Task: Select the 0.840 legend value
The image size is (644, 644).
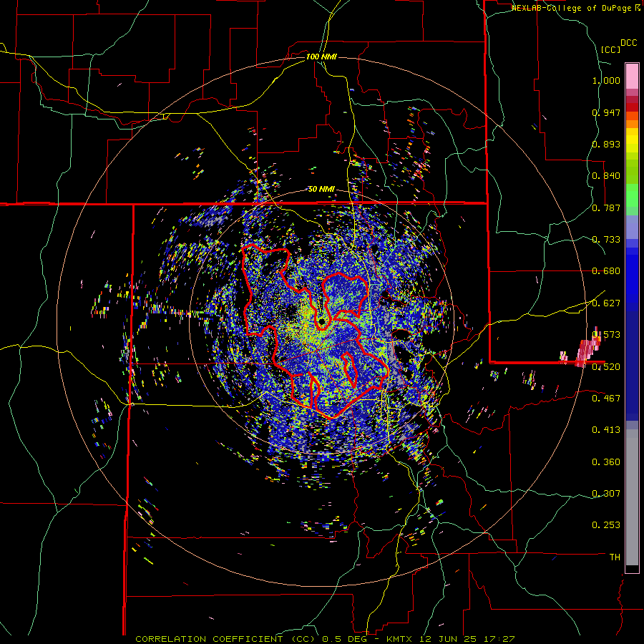Action: (606, 176)
